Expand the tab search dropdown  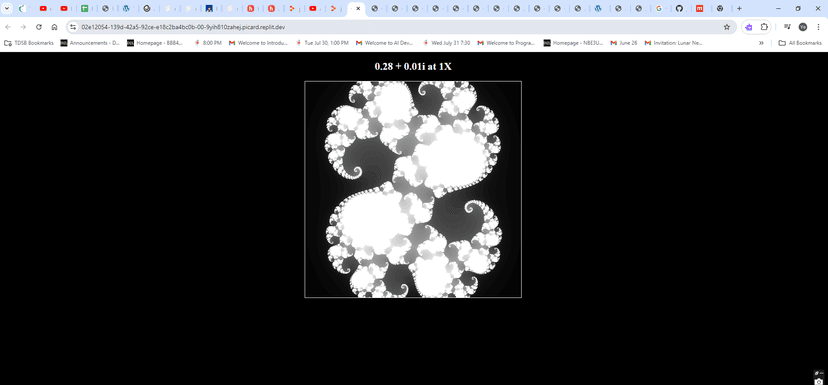pos(7,8)
